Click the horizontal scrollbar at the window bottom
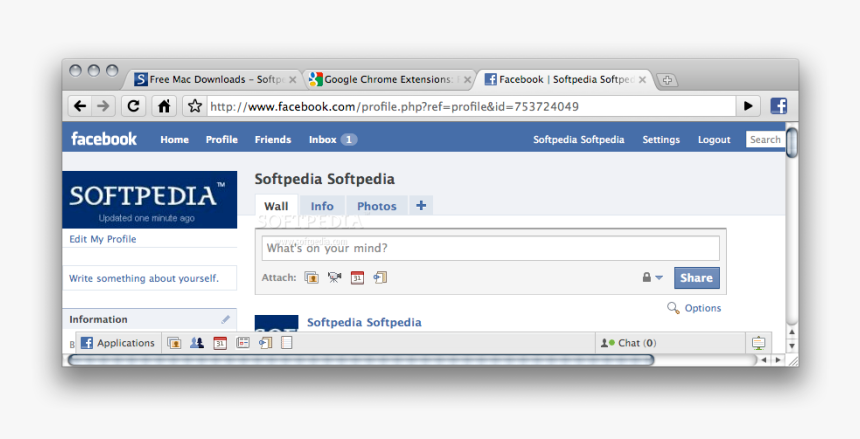The width and height of the screenshot is (860, 439). [360, 360]
